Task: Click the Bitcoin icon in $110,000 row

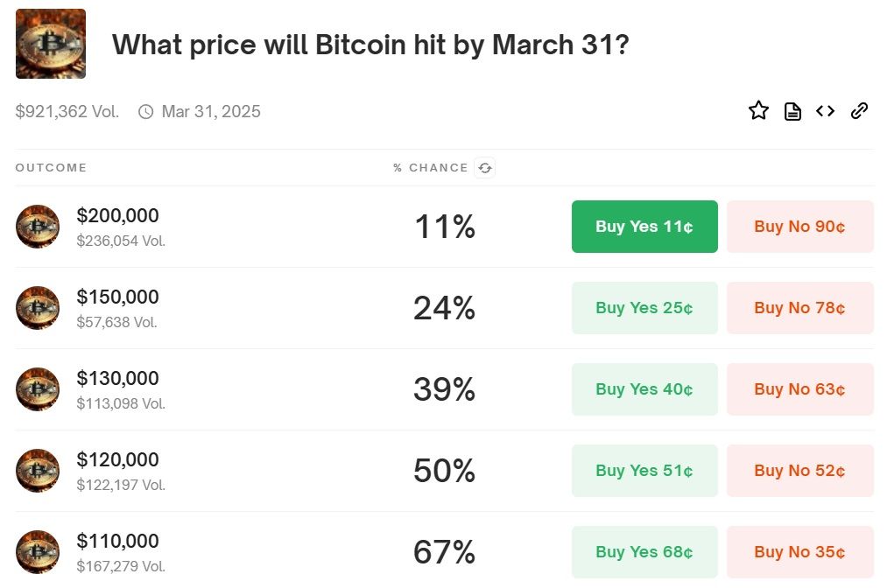Action: [x=38, y=552]
